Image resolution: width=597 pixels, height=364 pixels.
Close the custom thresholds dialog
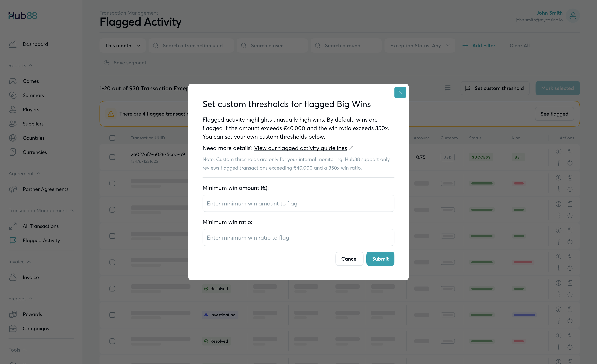(400, 92)
